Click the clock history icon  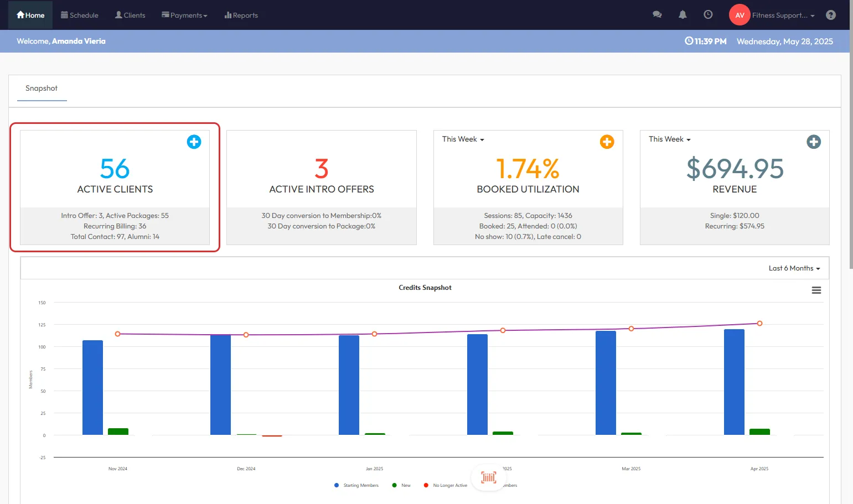pyautogui.click(x=708, y=15)
